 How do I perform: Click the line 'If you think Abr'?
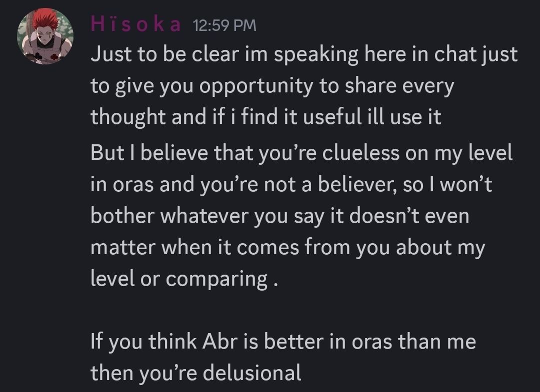283,342
